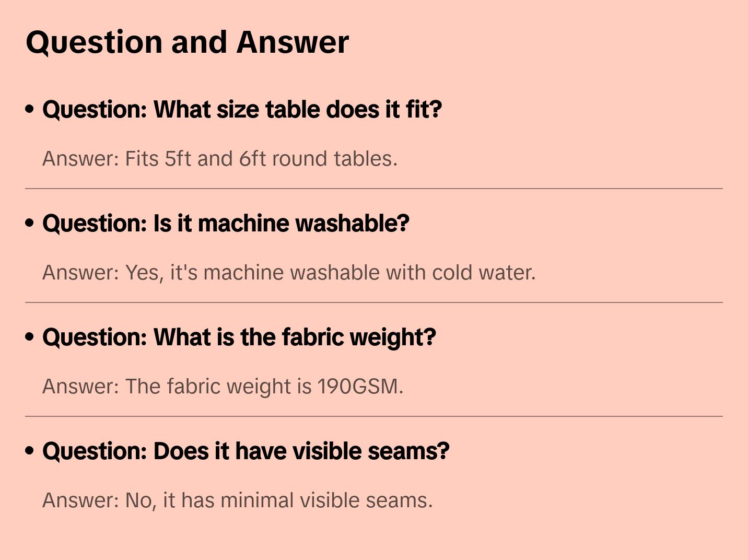The width and height of the screenshot is (748, 560).
Task: Click the divider line below the fabric weight answer
Action: click(374, 416)
